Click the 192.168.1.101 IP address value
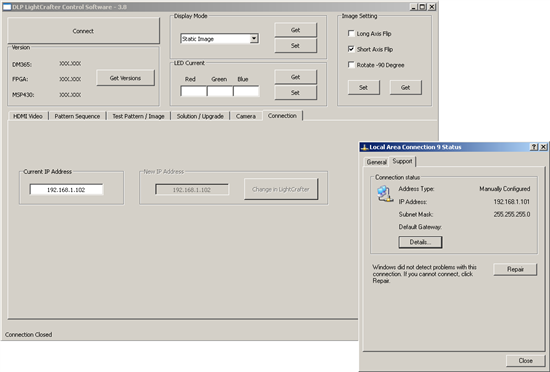Viewport: 550px width, 372px height. (511, 202)
